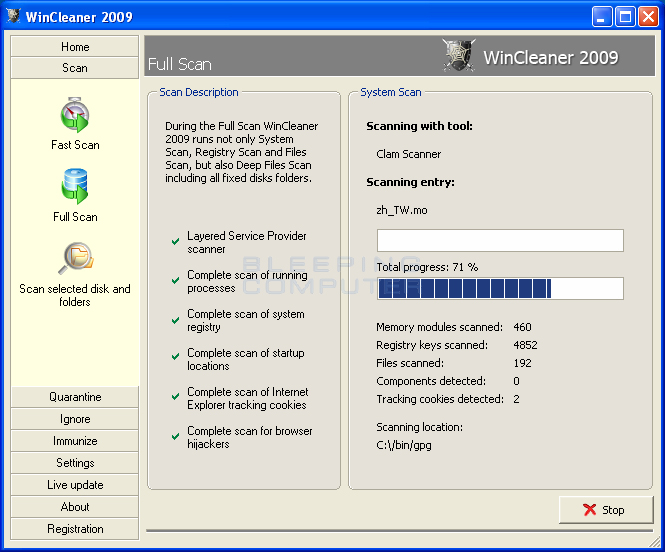Go to the Ignore list

pos(75,419)
